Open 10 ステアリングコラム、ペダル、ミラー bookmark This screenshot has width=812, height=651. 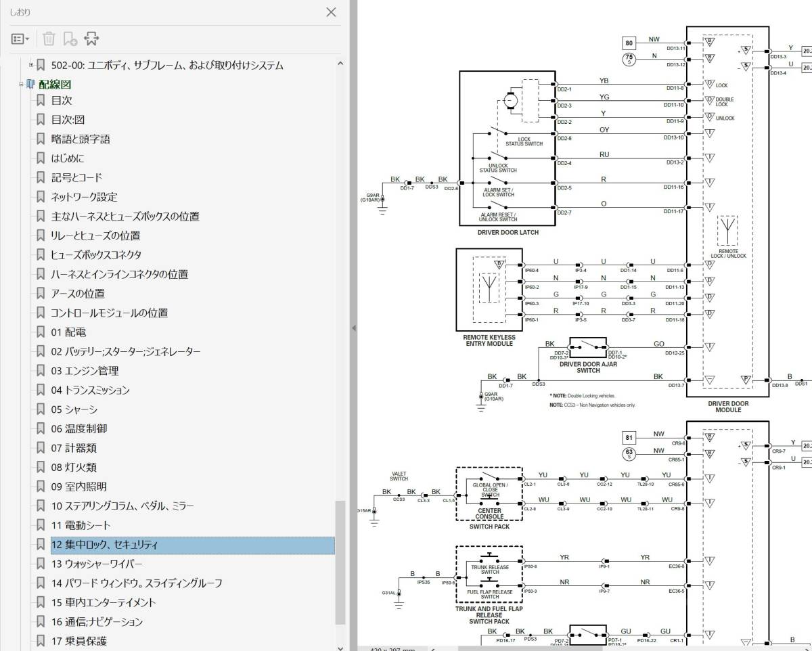coord(122,506)
